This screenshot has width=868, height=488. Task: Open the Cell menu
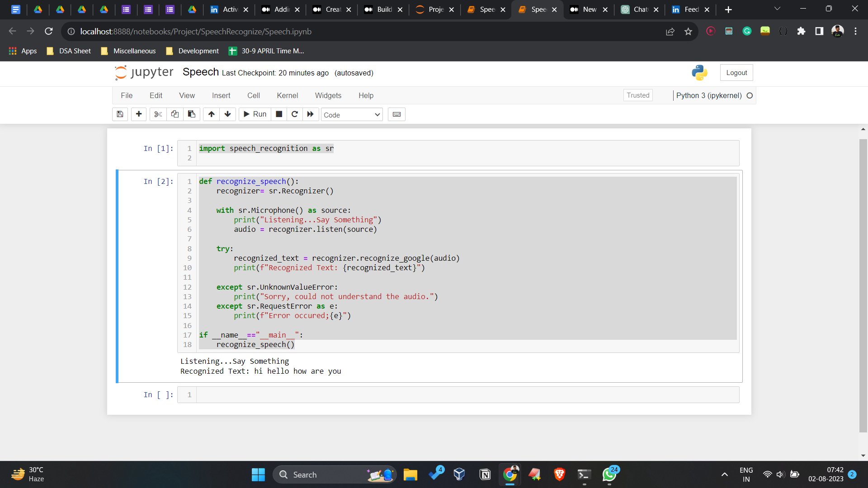click(253, 95)
